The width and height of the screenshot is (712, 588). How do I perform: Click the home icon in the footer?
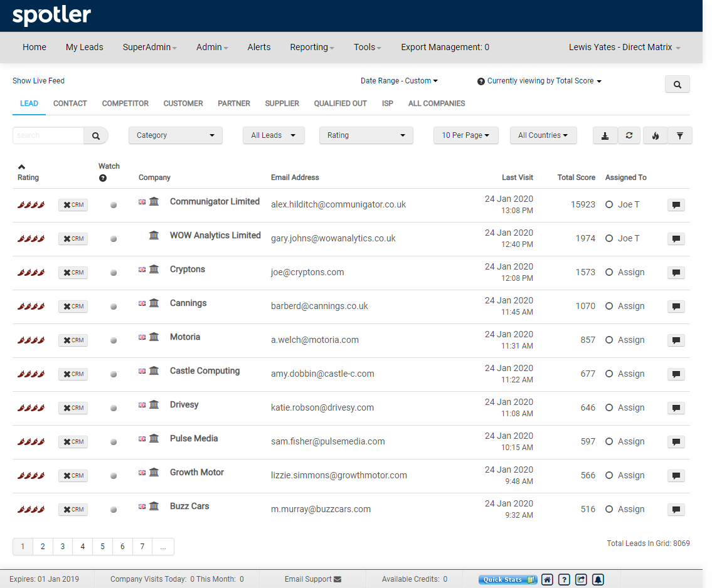[547, 579]
